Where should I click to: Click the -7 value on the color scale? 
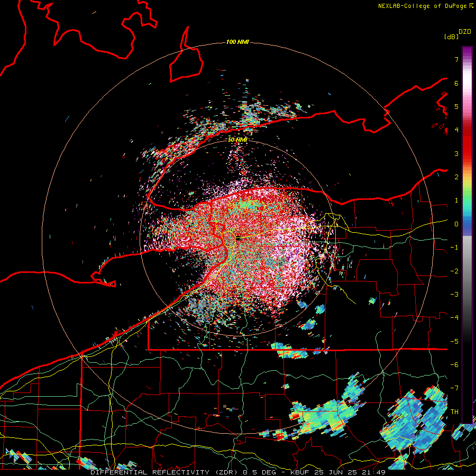454,388
